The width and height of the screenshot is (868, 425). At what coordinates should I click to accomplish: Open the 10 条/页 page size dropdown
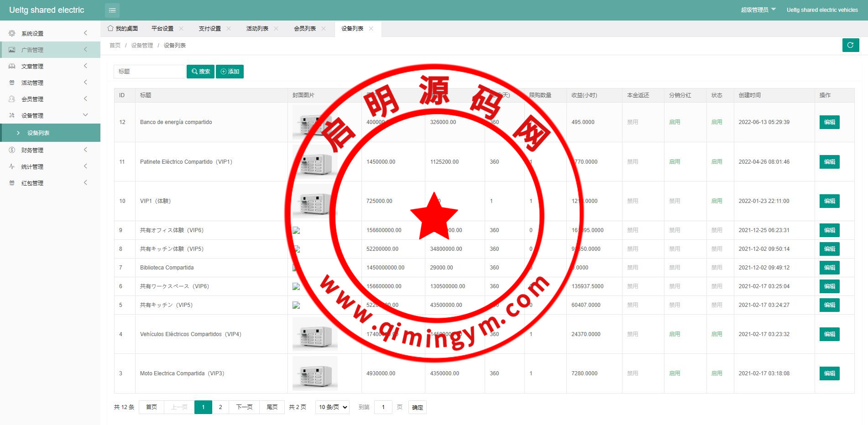click(x=332, y=407)
